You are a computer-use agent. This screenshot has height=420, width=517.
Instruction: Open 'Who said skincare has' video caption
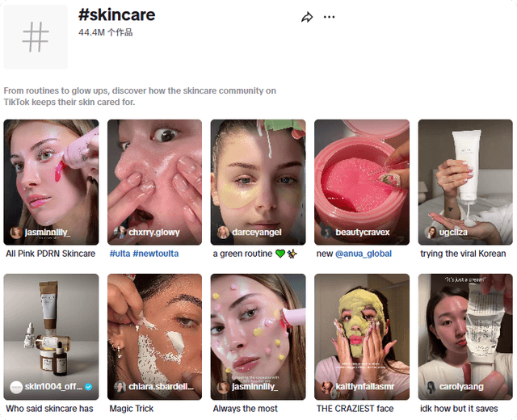click(49, 409)
